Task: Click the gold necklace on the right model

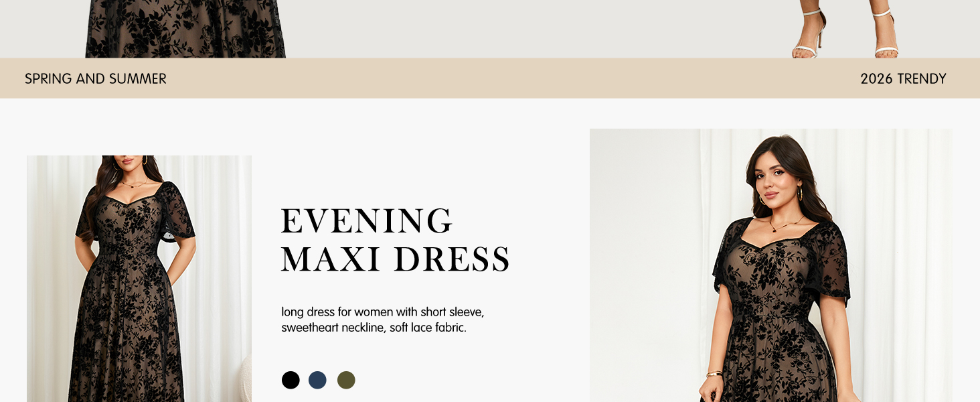Action: (785, 223)
